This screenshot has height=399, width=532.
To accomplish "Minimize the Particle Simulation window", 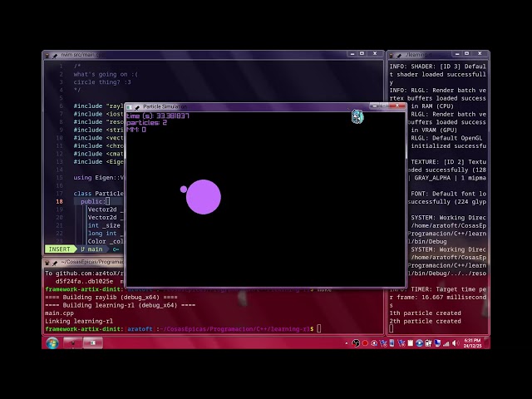I will pyautogui.click(x=375, y=106).
